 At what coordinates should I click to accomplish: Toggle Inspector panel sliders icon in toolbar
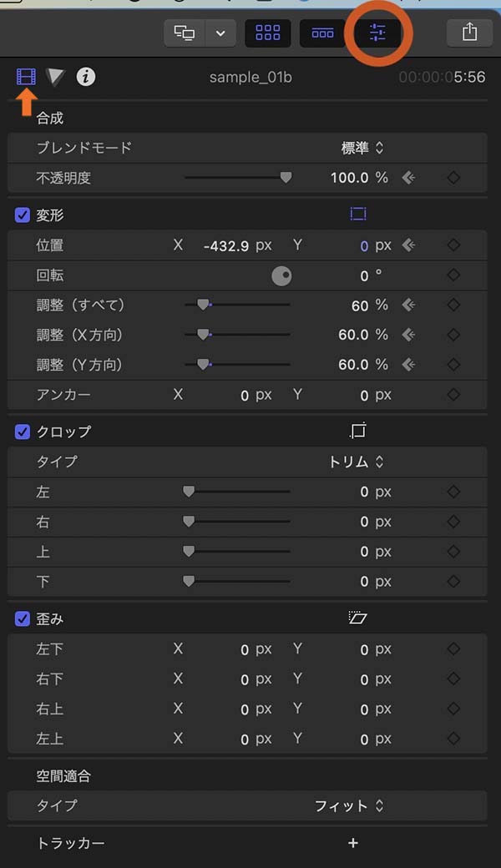377,33
